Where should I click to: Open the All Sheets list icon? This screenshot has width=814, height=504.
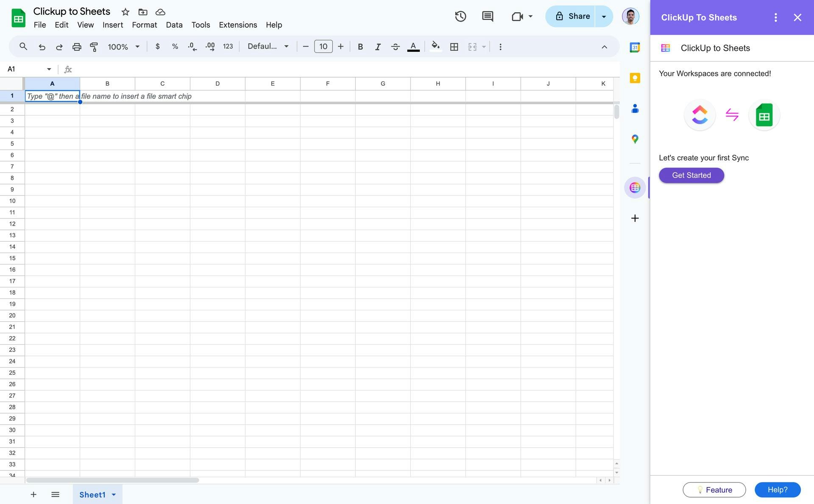[55, 494]
